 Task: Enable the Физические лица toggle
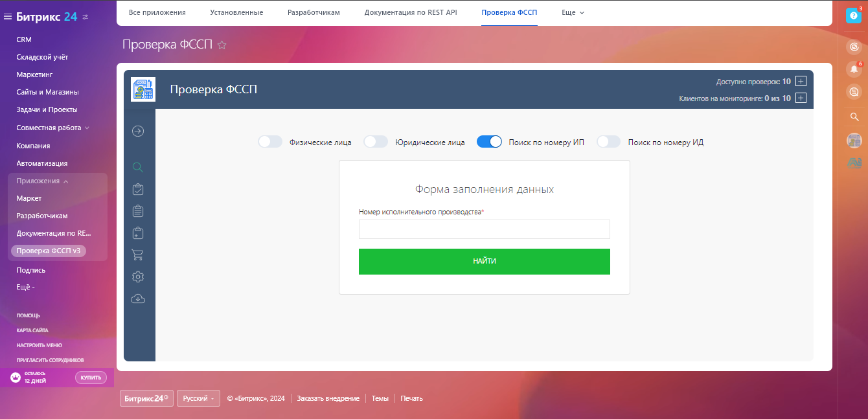pos(270,142)
